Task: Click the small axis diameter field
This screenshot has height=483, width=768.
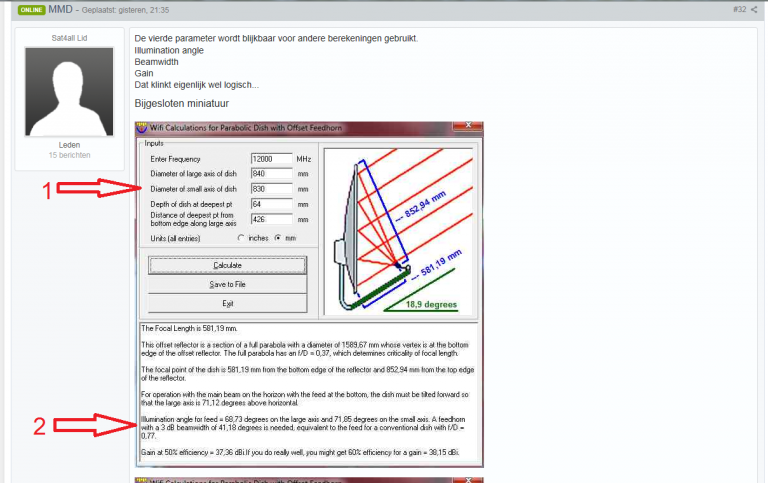Action: pos(271,190)
